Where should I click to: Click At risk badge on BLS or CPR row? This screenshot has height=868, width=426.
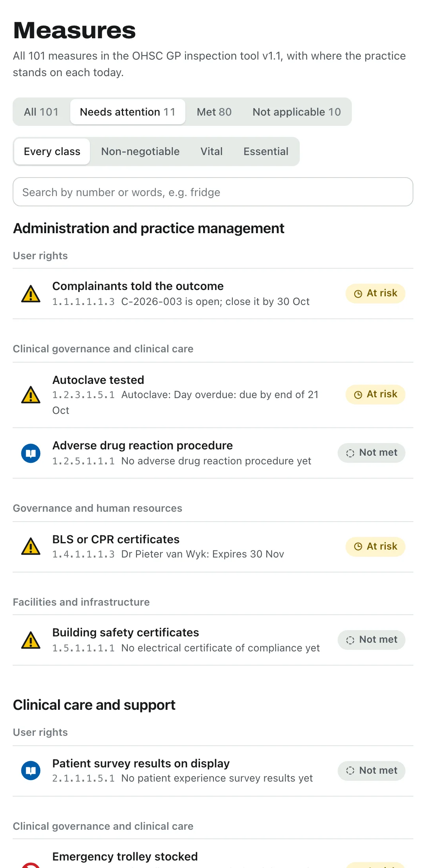point(376,546)
